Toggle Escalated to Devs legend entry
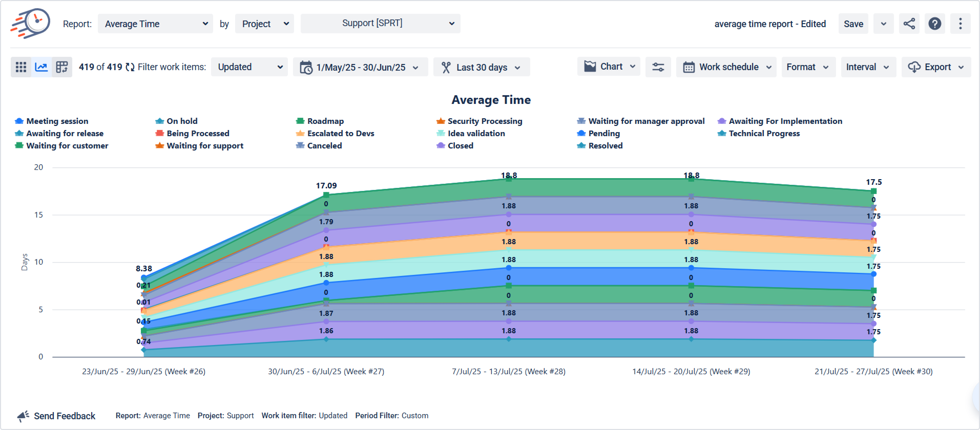980x430 pixels. coord(340,133)
